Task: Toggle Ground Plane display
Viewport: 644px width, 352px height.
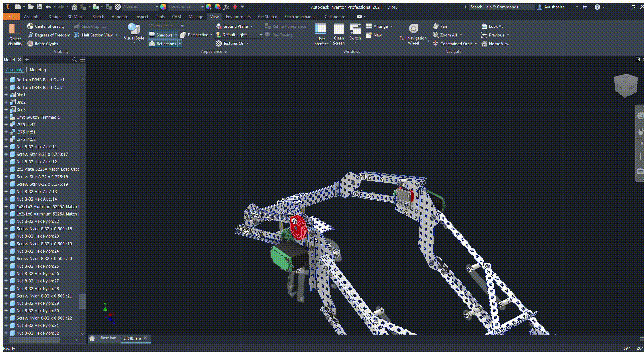Action: pos(232,26)
